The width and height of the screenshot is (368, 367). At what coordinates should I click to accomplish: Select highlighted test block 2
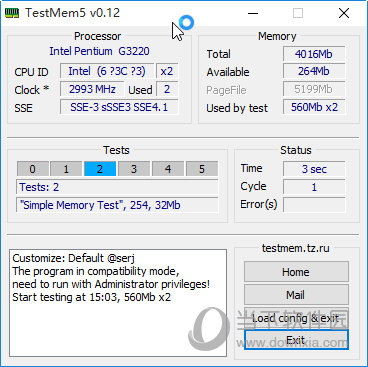100,169
